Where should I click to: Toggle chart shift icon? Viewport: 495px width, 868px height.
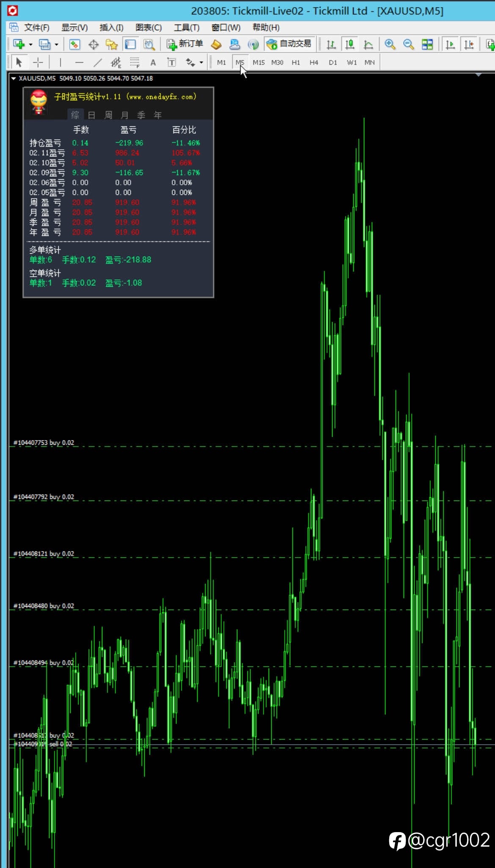tap(469, 44)
